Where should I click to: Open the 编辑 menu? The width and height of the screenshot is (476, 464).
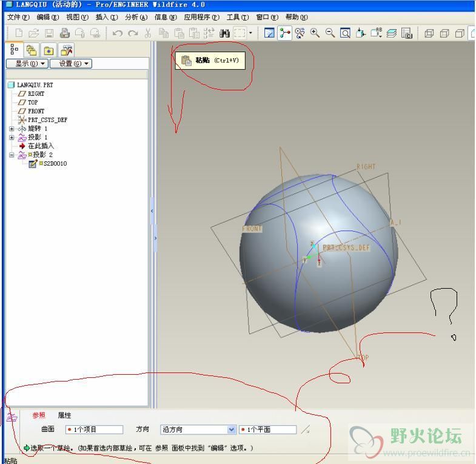point(48,17)
